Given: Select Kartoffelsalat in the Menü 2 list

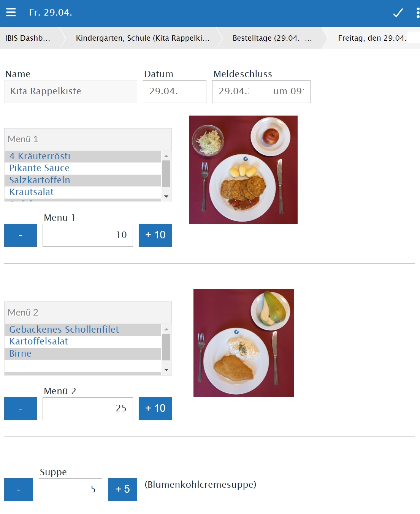Looking at the screenshot, I should click(39, 341).
